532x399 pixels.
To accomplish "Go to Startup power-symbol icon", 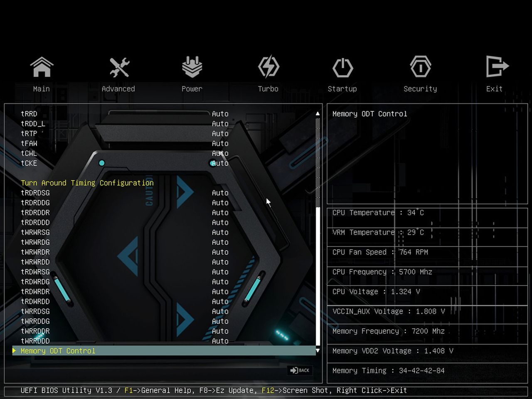I will pyautogui.click(x=342, y=67).
